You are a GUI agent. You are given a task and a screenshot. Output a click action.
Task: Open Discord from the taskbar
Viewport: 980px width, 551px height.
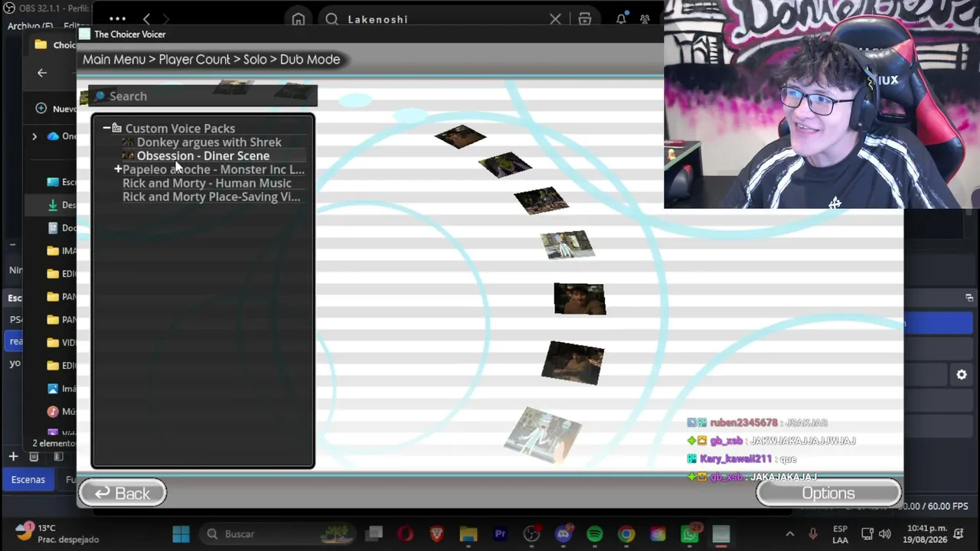tap(563, 534)
